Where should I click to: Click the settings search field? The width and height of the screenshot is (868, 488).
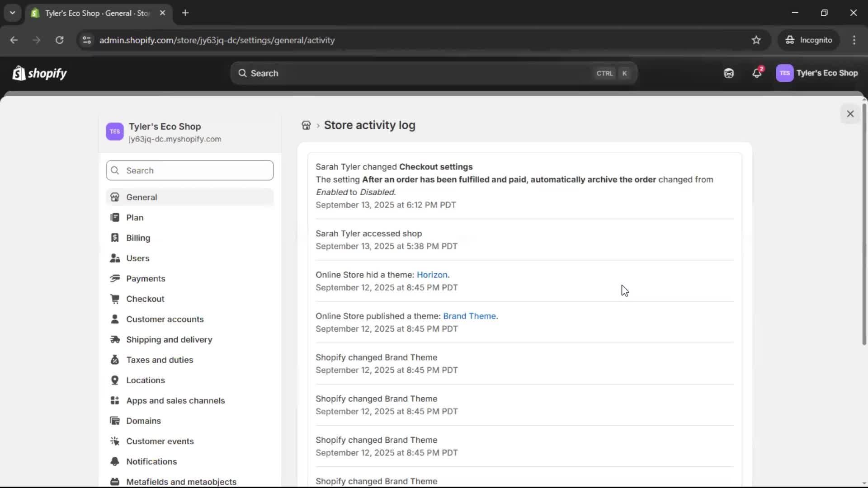[x=189, y=170]
